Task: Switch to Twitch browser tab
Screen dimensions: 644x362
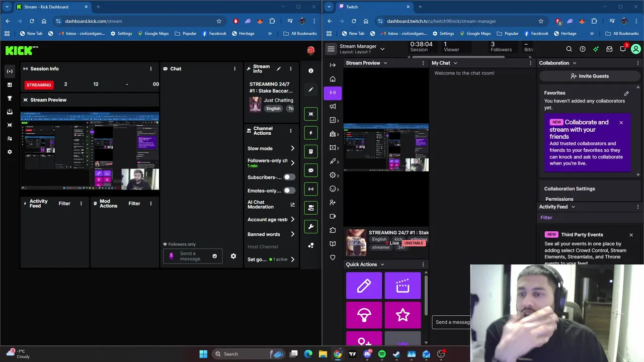Action: coord(374,7)
